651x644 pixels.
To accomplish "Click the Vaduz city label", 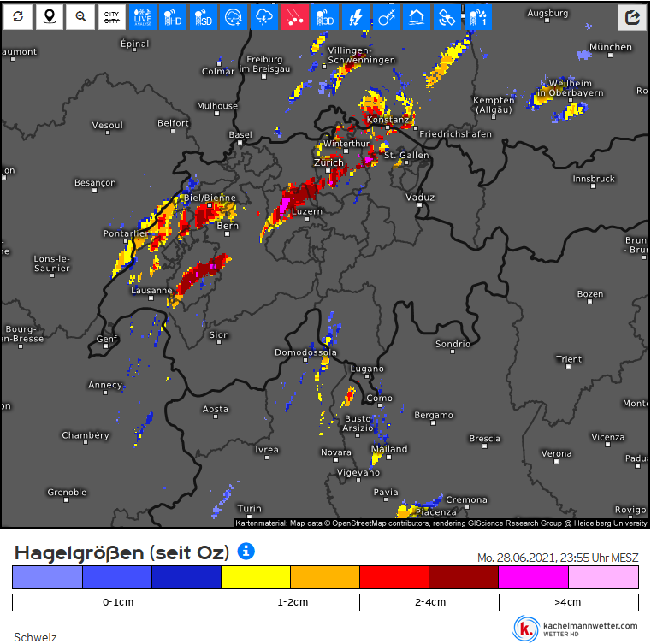I will pos(420,197).
